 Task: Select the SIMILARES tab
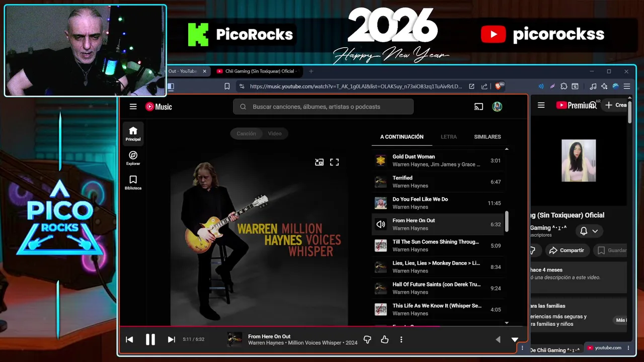pos(487,137)
